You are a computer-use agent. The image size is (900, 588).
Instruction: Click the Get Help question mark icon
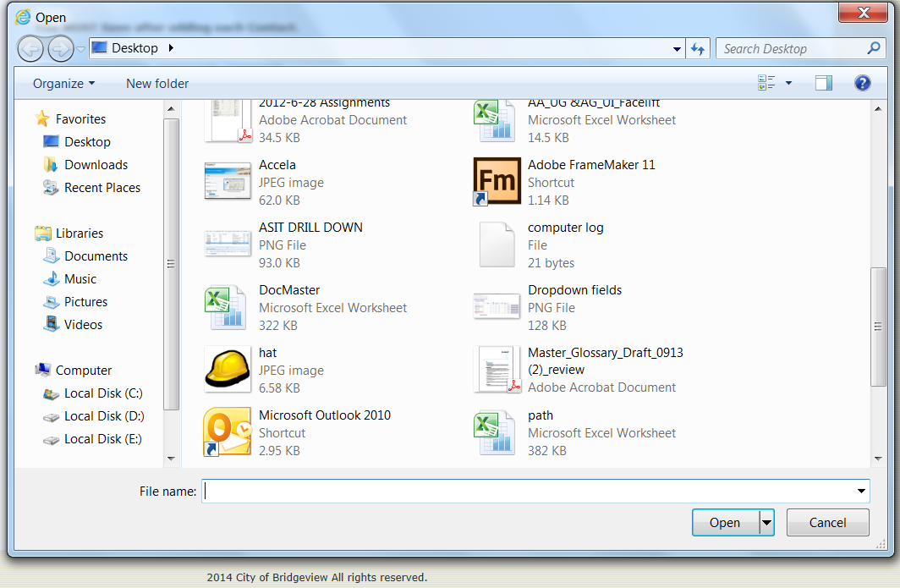(862, 83)
